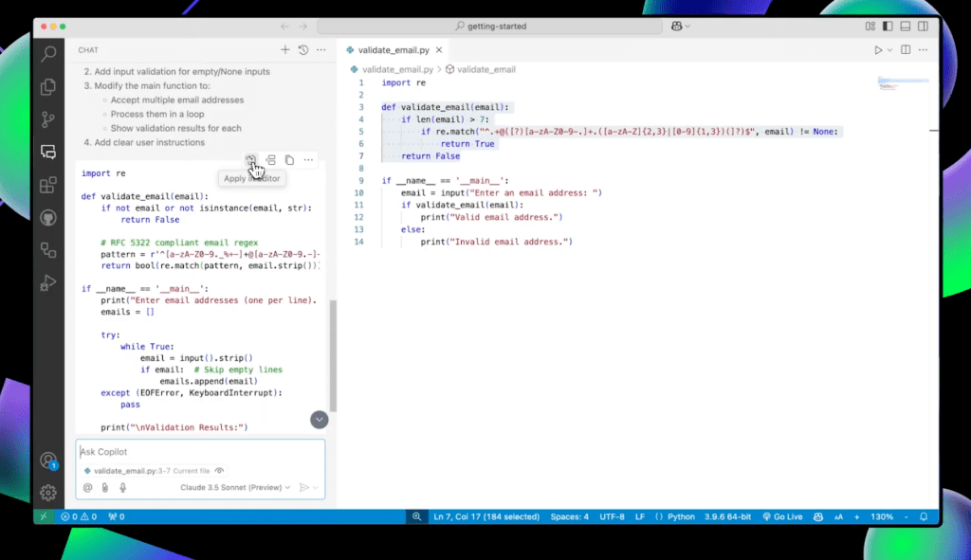Open the Run and Debug view
971x560 pixels.
point(48,282)
